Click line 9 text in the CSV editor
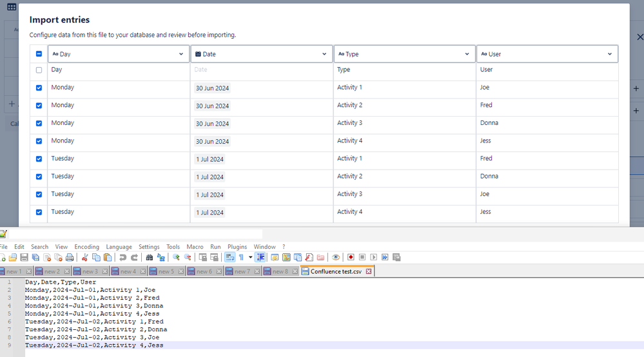644x357 pixels. (x=94, y=345)
